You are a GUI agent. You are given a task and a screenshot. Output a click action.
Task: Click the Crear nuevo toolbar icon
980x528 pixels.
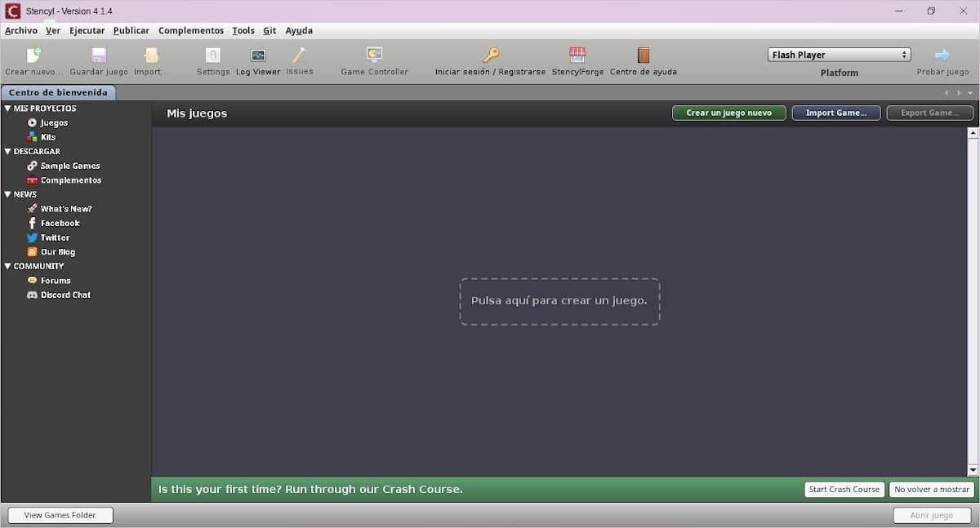click(x=33, y=55)
